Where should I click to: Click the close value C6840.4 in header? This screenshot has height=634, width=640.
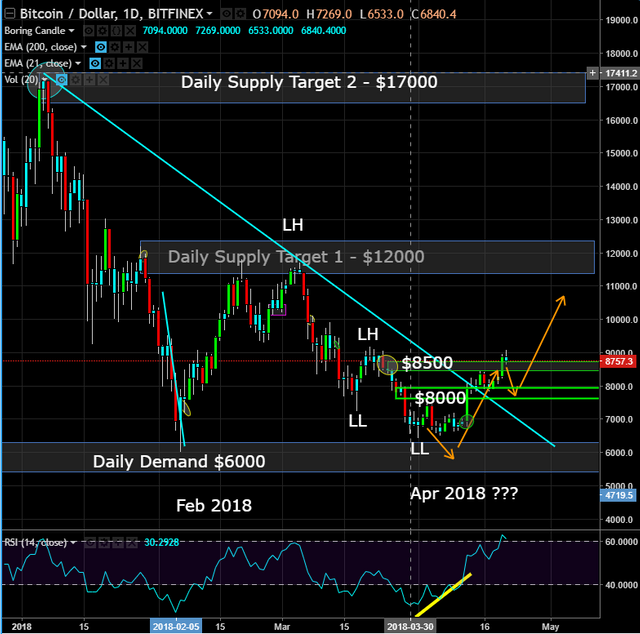(433, 14)
